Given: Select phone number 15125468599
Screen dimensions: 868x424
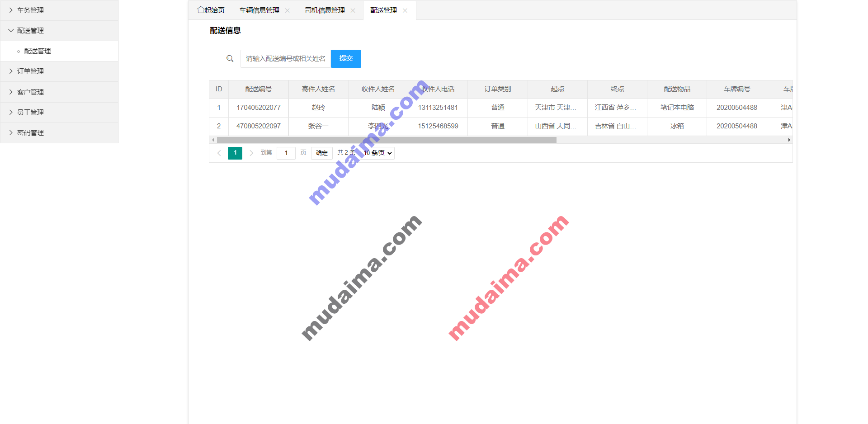Looking at the screenshot, I should tap(438, 127).
